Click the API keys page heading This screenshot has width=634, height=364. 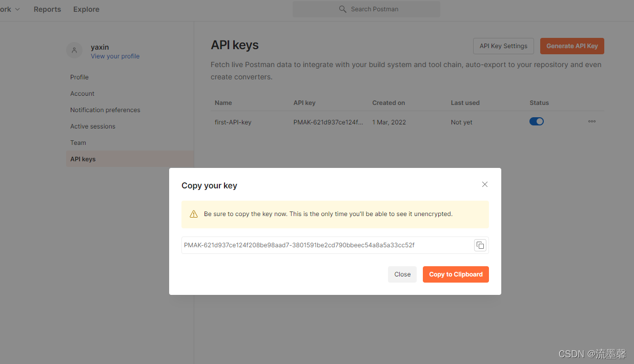point(235,45)
